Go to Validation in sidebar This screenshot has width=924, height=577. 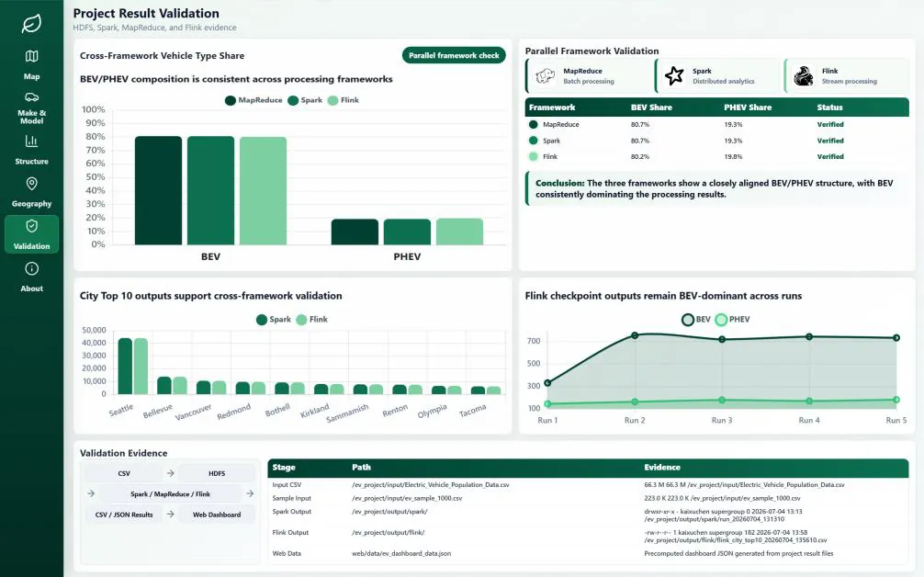[32, 234]
